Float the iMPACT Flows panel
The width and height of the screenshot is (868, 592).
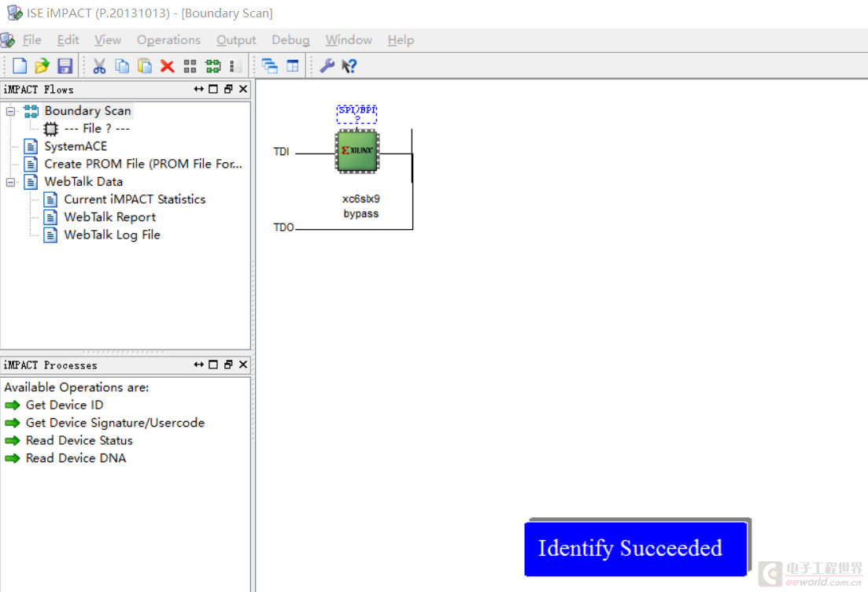[x=228, y=89]
